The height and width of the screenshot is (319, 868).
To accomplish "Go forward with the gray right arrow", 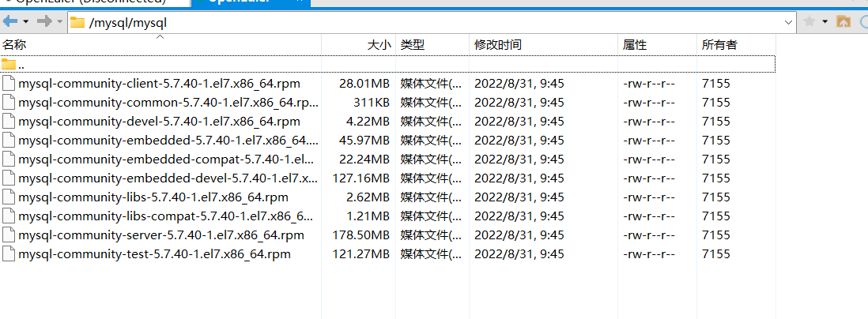I will [43, 21].
